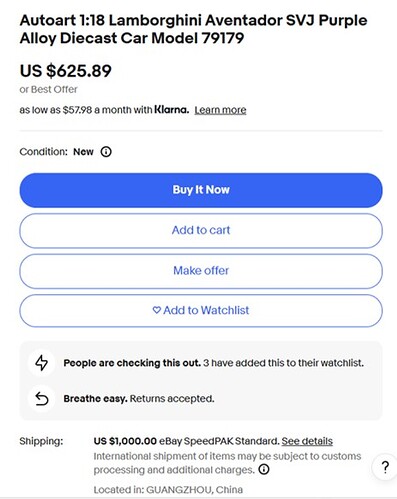Click the Klarna logo
Screen dimensions: 397x499
point(171,110)
